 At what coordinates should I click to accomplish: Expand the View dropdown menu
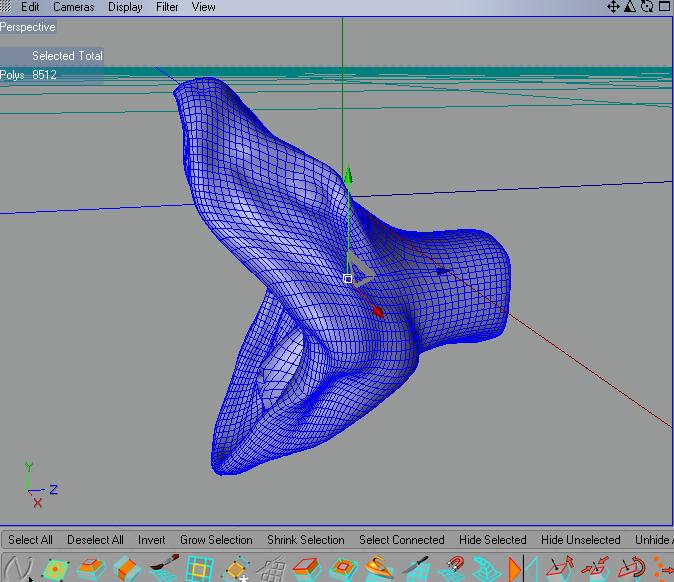203,7
